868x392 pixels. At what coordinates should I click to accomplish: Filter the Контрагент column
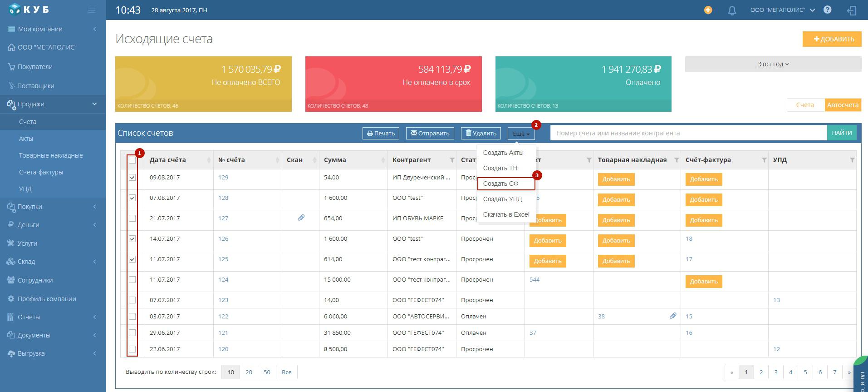pos(452,160)
